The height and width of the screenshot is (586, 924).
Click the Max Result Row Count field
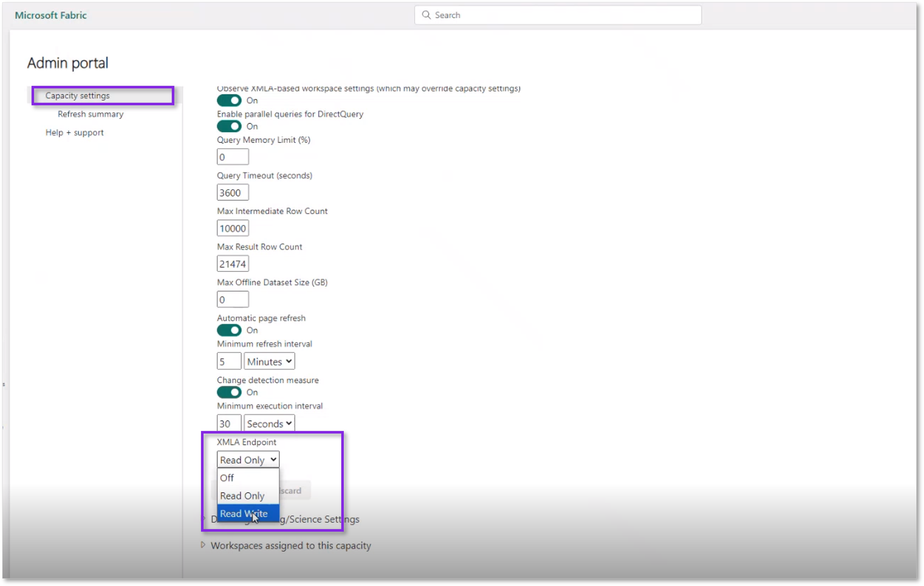[233, 263]
